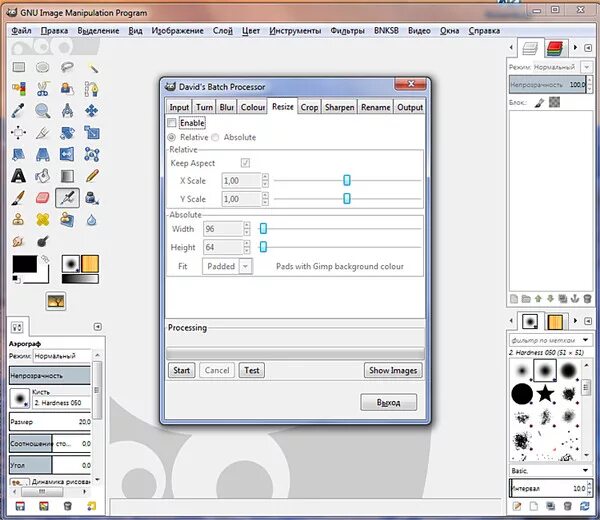Select the Move tool

pyautogui.click(x=91, y=111)
